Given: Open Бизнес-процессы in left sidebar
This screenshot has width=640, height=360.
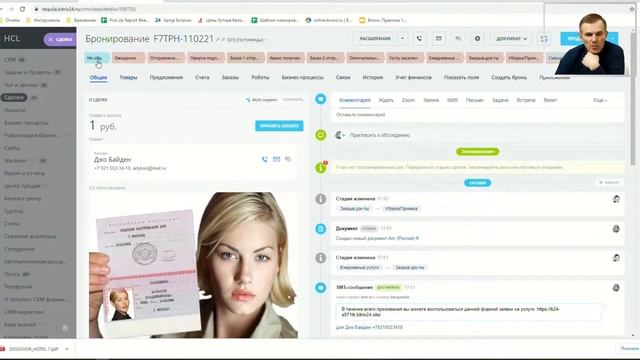Looking at the screenshot, I should pyautogui.click(x=27, y=123).
